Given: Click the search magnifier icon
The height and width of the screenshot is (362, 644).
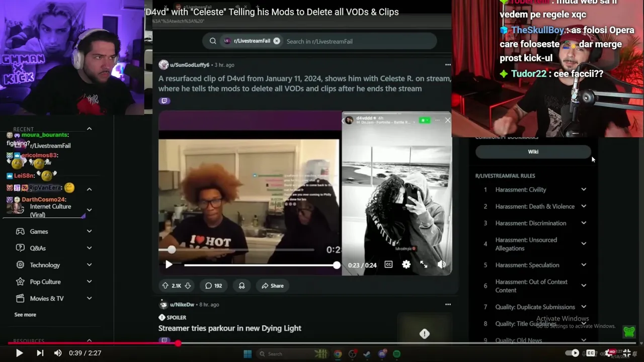Looking at the screenshot, I should (x=213, y=41).
